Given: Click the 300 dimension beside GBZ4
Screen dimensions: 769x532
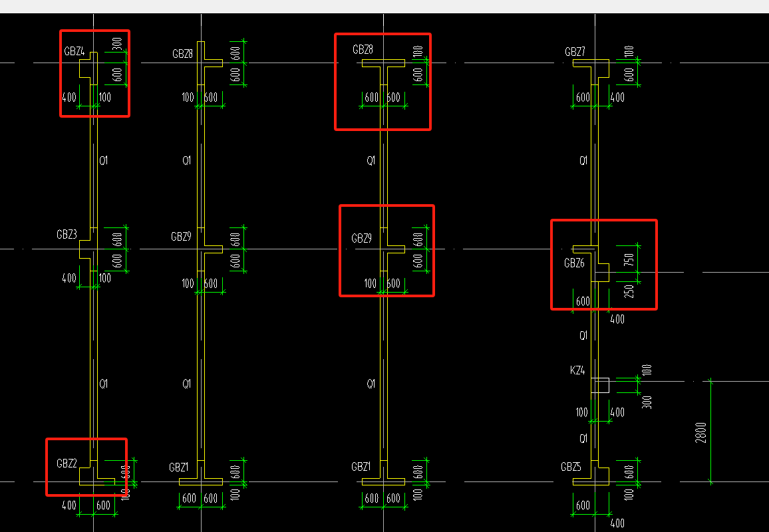Looking at the screenshot, I should point(117,44).
